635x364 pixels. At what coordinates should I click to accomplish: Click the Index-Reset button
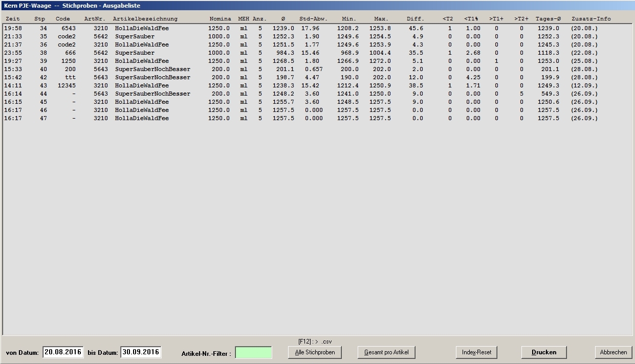pyautogui.click(x=476, y=352)
